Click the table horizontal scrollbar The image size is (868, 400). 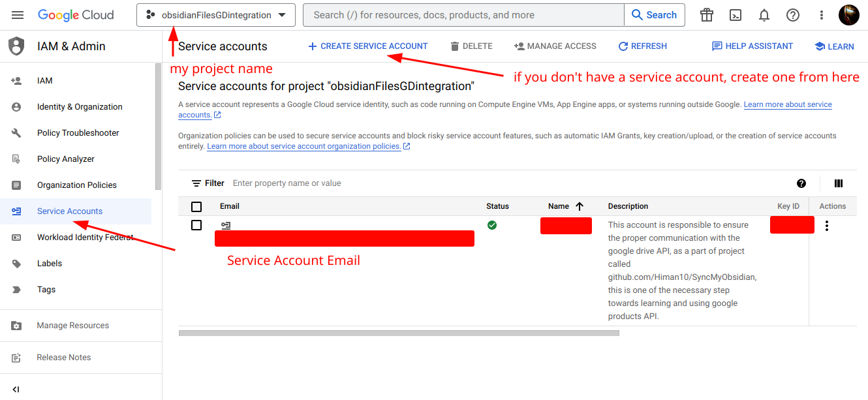click(x=399, y=333)
